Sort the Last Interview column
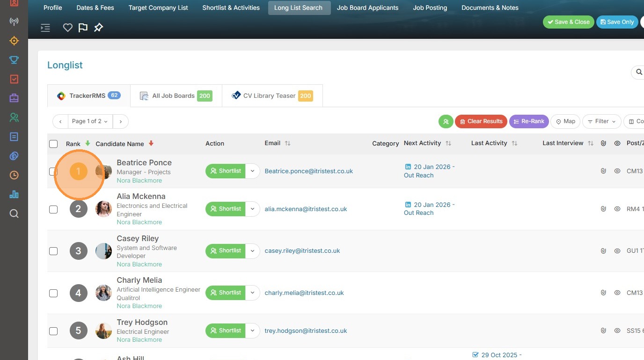 coord(591,143)
